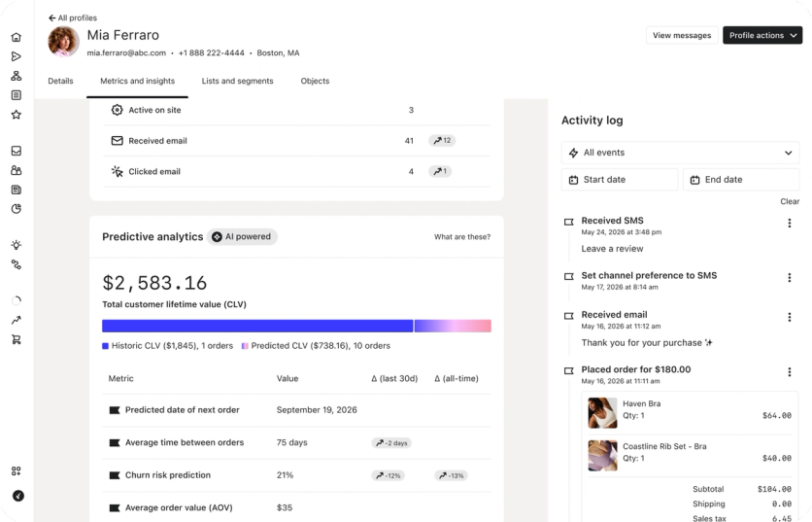Open the Content newspaper icon in sidebar
The image size is (812, 522).
coord(17,190)
